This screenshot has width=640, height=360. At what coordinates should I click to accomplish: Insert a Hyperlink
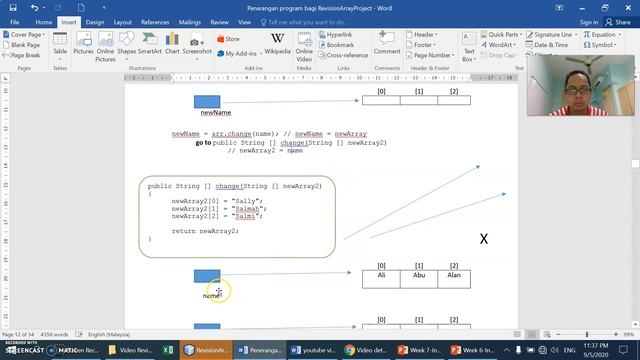click(336, 35)
